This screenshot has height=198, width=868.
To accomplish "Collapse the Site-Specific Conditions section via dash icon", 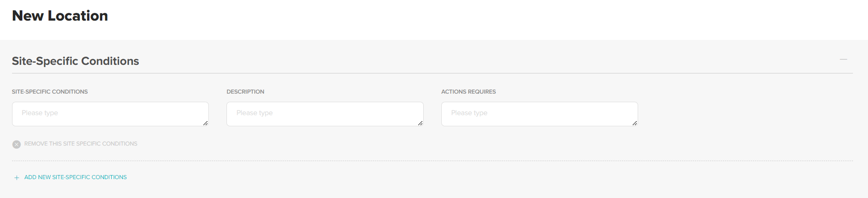I will click(843, 59).
